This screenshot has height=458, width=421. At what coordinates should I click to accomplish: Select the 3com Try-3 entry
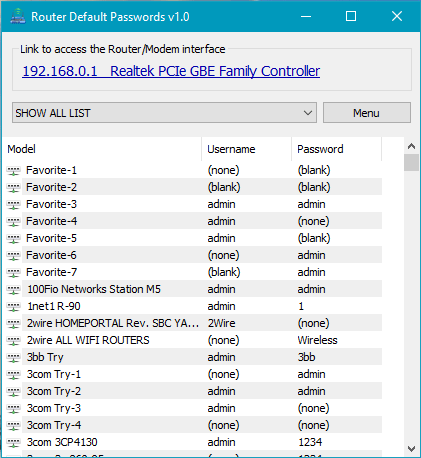pos(194,408)
